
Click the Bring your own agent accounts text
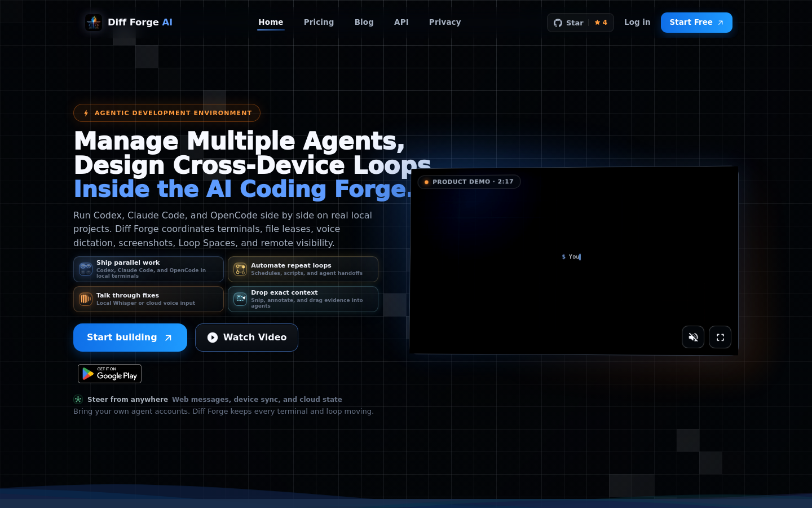pos(223,411)
